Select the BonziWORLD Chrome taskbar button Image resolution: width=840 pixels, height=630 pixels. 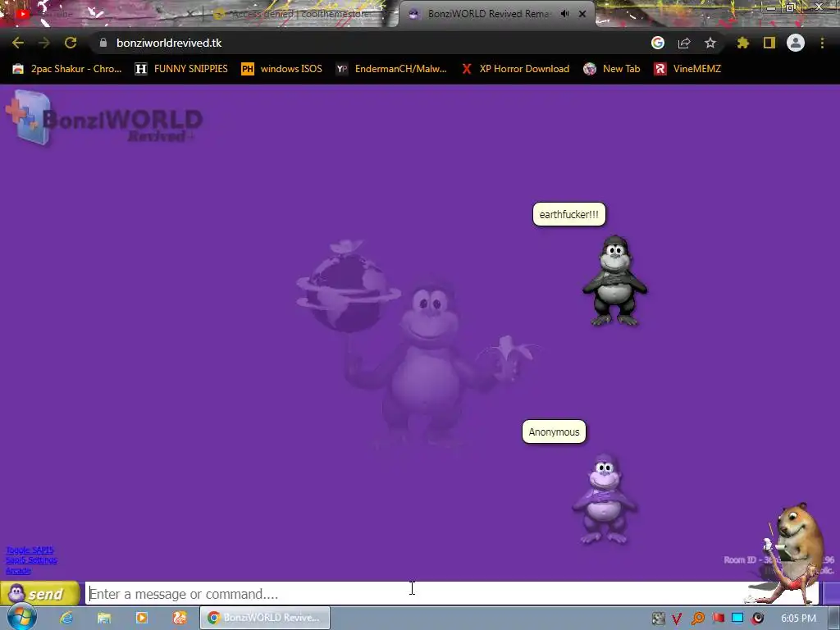click(x=265, y=618)
